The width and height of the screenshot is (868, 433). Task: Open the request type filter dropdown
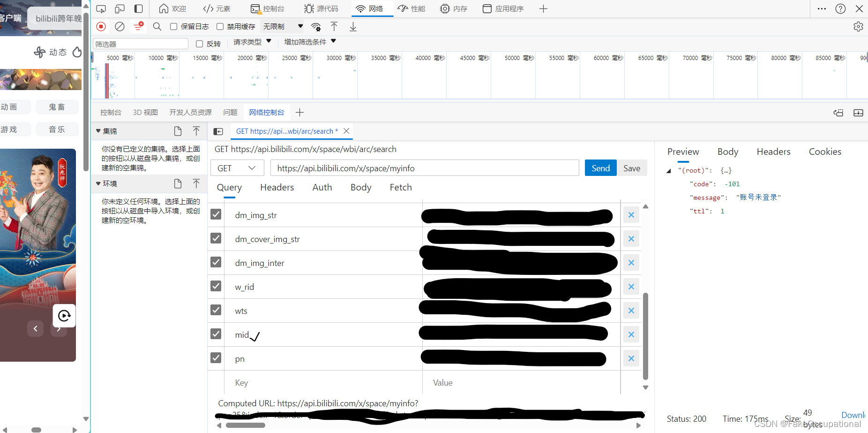pyautogui.click(x=252, y=42)
